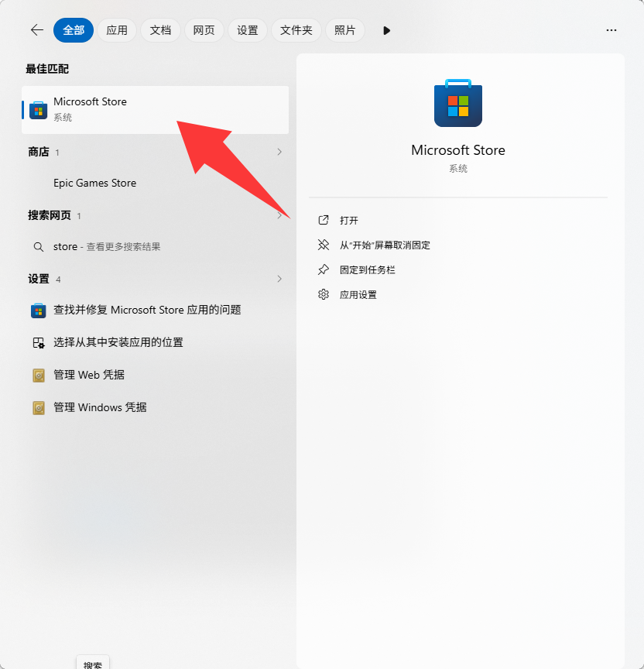Click the Microsoft Store title in details pane
The image size is (644, 669).
click(458, 150)
